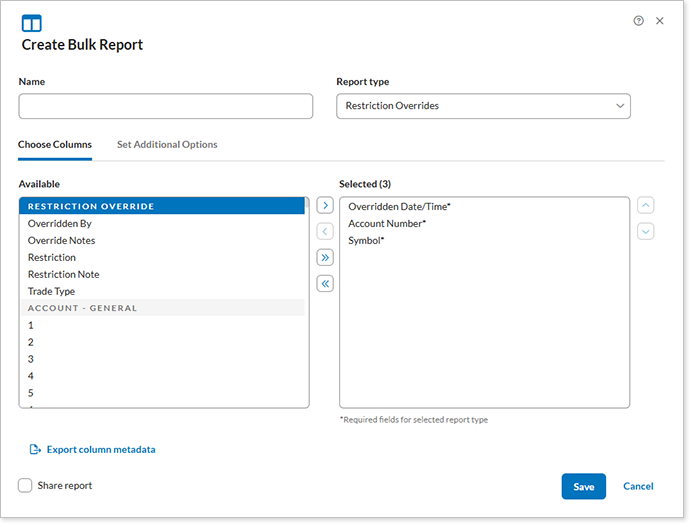Select Override Notes column
693x527 pixels.
pos(62,241)
